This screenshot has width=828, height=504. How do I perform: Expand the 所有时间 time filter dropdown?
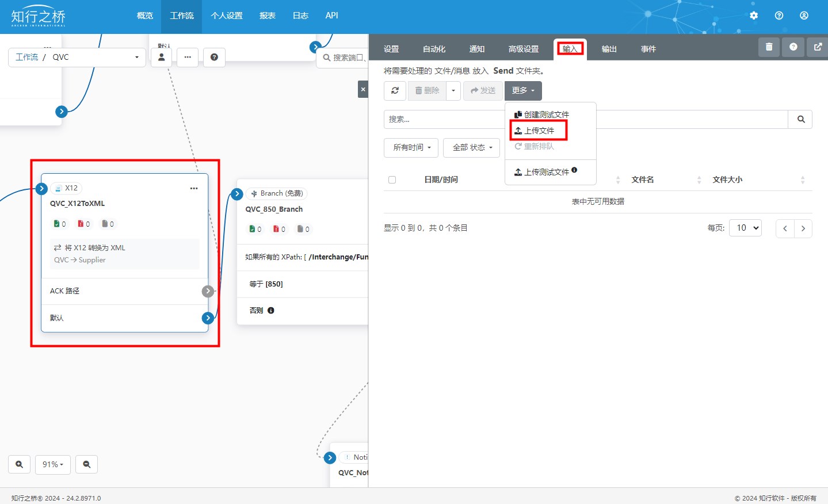tap(411, 148)
